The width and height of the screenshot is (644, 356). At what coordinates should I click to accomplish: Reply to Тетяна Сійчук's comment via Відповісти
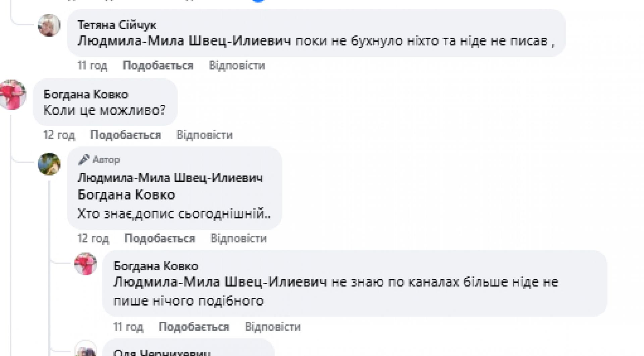(x=237, y=65)
